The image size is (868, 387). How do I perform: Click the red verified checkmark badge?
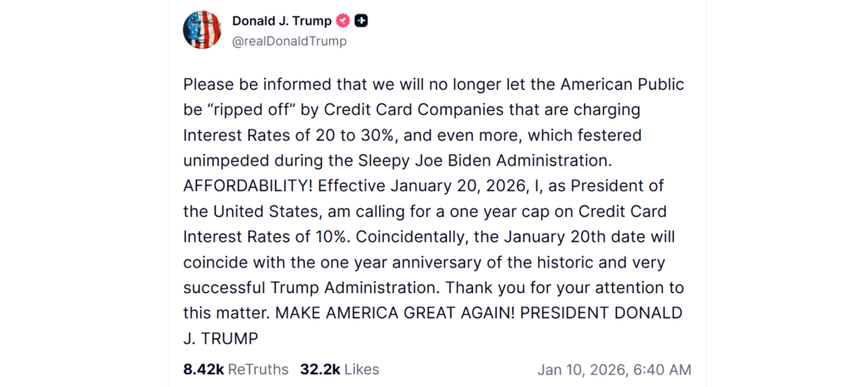pyautogui.click(x=343, y=20)
